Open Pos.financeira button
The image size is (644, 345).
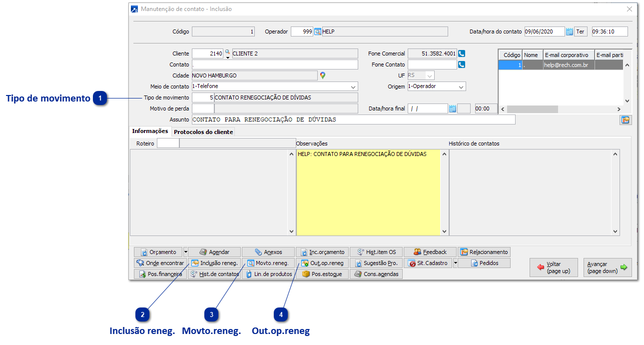pos(160,274)
